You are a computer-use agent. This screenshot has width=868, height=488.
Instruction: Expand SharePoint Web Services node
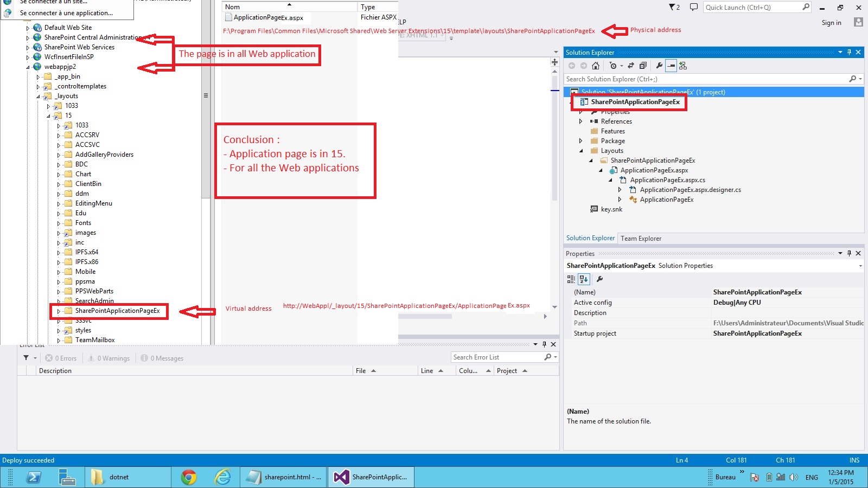[x=28, y=47]
